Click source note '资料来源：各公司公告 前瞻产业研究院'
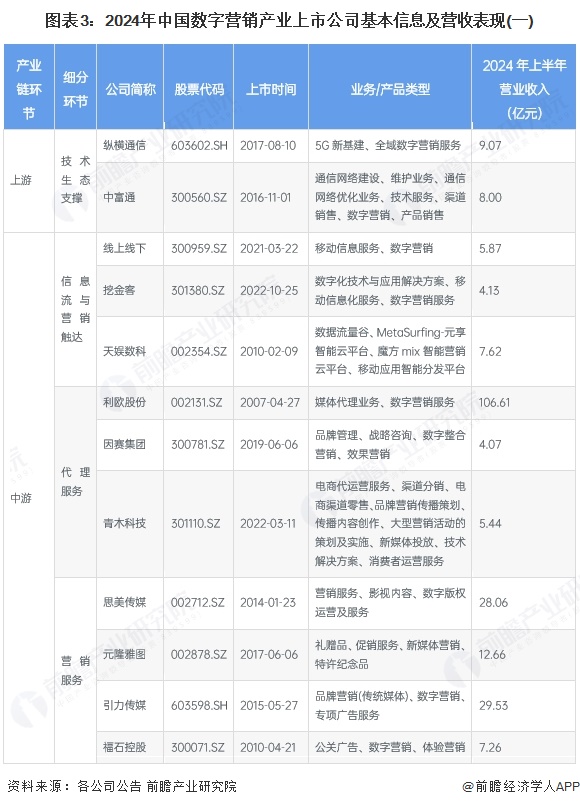The width and height of the screenshot is (580, 807). coord(122,786)
